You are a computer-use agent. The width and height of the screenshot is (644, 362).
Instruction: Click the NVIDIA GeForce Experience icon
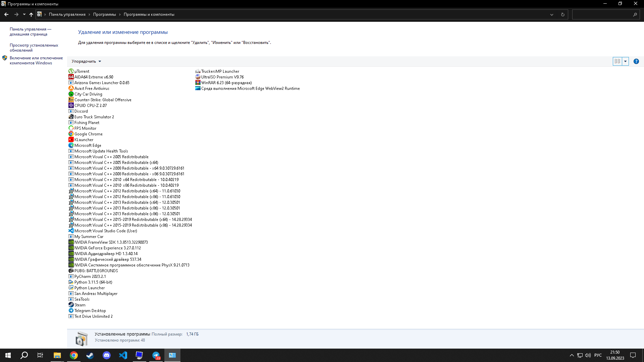71,248
